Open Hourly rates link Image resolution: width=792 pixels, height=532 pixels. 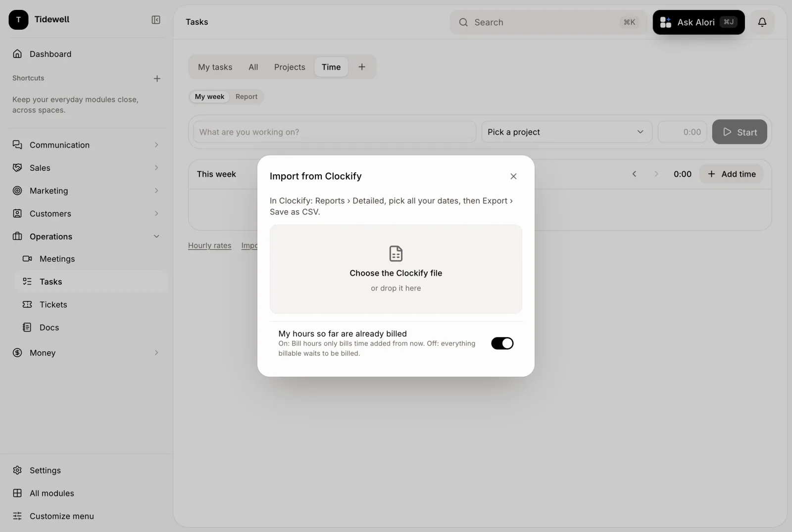(x=209, y=245)
